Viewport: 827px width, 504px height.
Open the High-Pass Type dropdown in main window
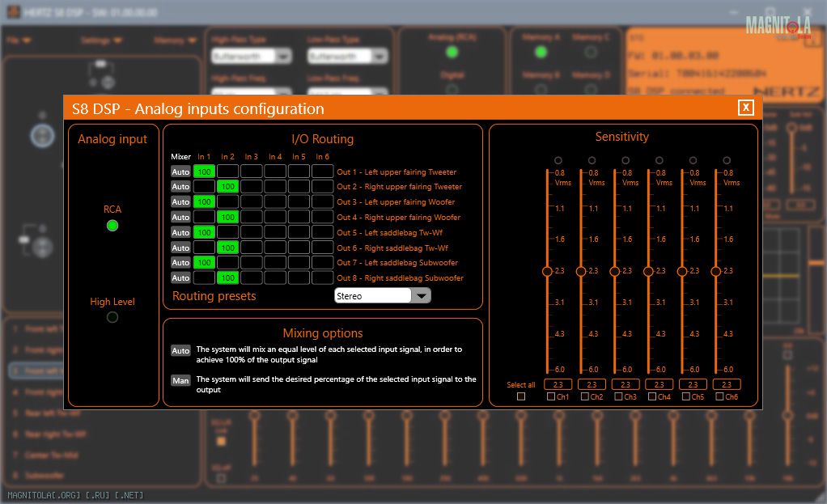point(252,56)
